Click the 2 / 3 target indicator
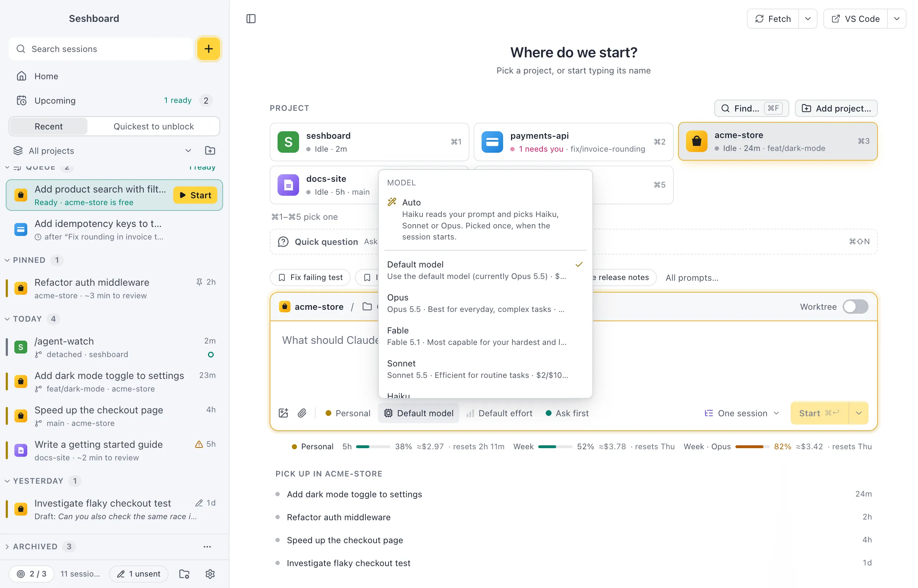Screen dimensions: 918x588 (32, 574)
